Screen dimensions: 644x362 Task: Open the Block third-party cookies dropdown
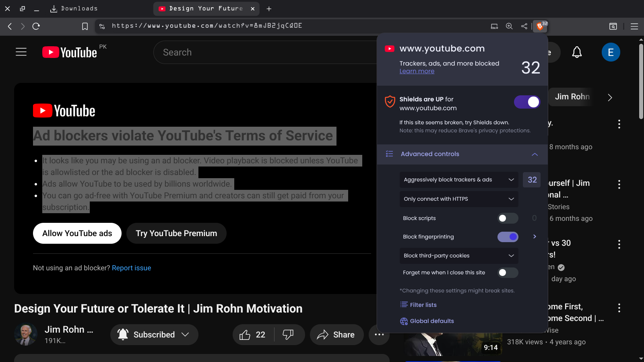[458, 256]
